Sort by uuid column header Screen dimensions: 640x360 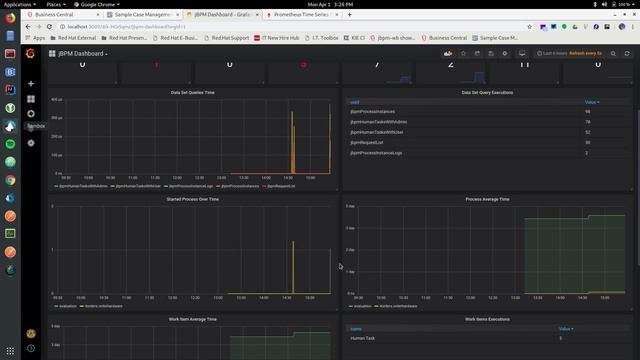[355, 102]
